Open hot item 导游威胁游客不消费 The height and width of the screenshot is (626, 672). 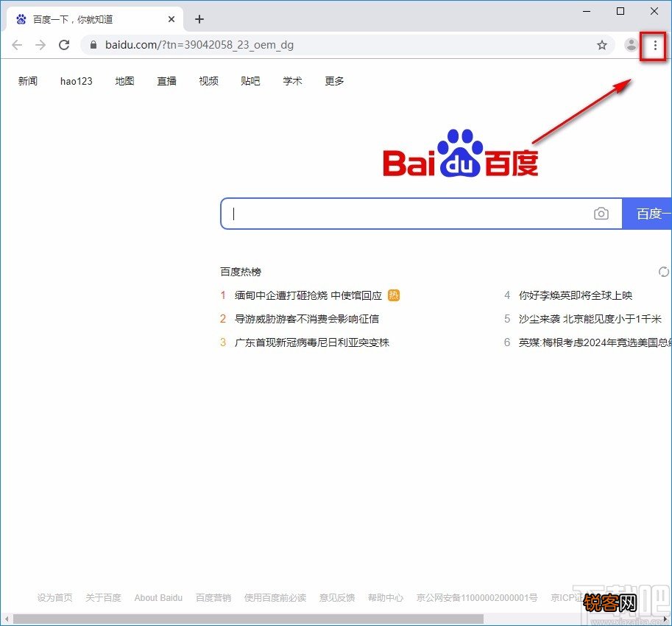click(x=307, y=319)
